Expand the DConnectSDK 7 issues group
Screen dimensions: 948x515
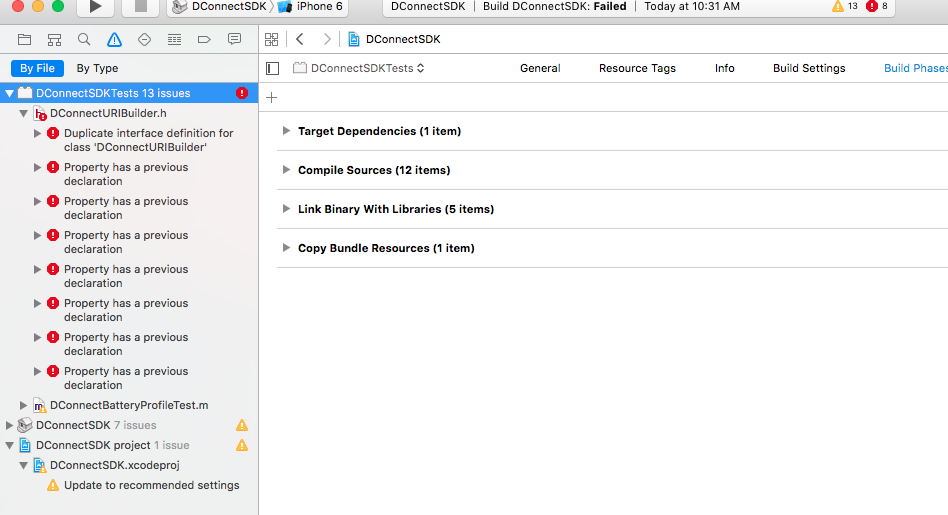tap(9, 425)
